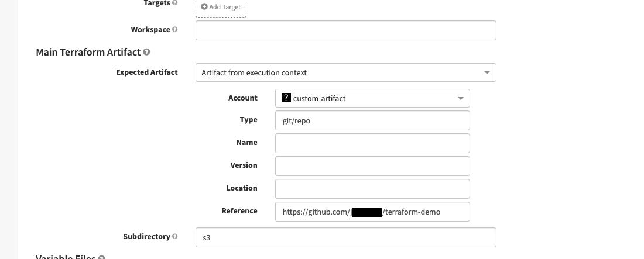
Task: Click the plus icon in Add Target
Action: [204, 7]
